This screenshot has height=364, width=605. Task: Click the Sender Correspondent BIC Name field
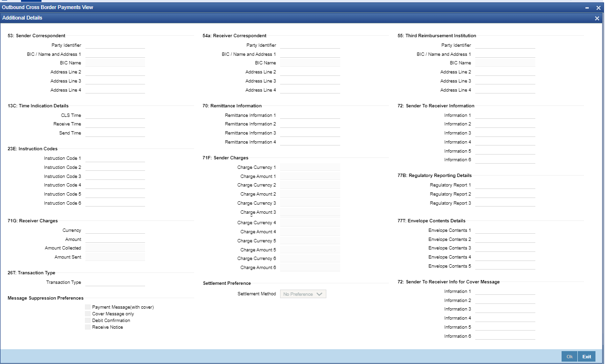click(x=115, y=62)
